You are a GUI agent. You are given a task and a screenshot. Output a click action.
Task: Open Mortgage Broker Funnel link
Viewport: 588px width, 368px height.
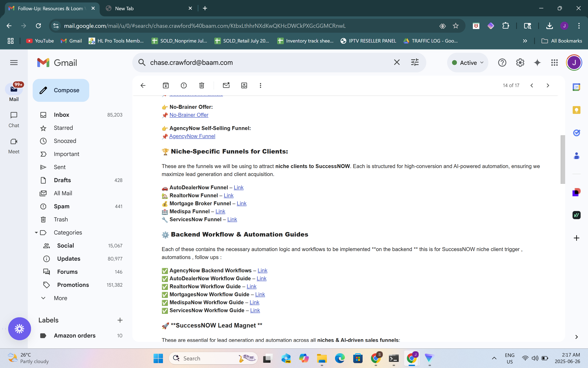click(x=241, y=203)
